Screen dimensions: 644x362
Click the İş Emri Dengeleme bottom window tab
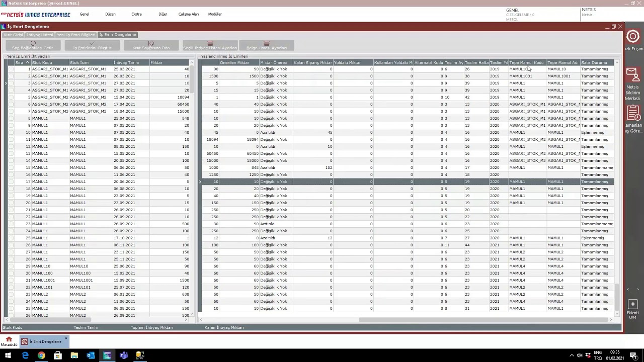click(x=44, y=341)
